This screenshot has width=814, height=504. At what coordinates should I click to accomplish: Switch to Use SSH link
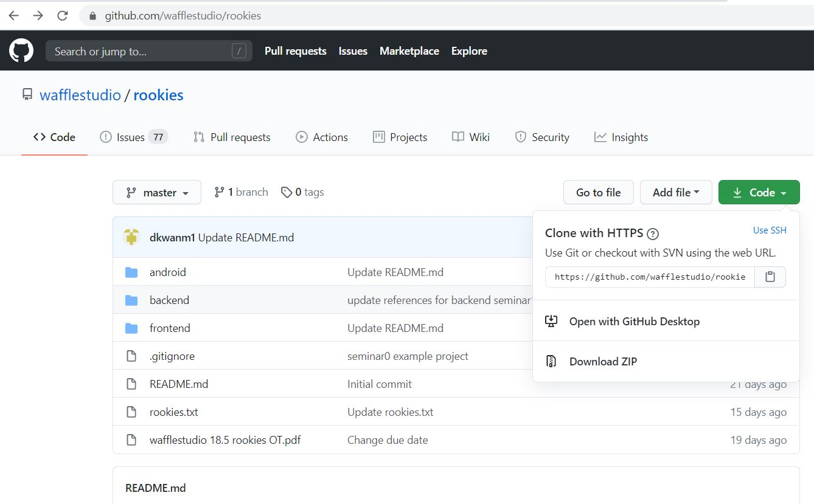tap(770, 230)
